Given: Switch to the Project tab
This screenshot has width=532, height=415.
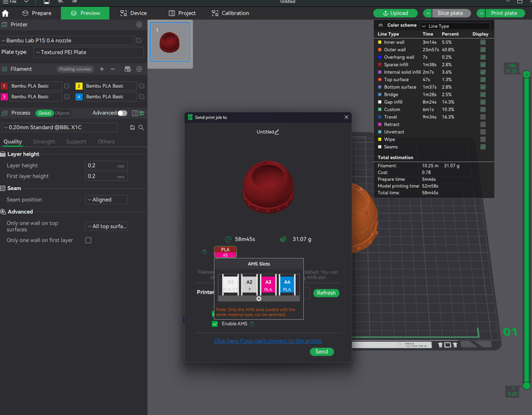Looking at the screenshot, I should (x=182, y=13).
